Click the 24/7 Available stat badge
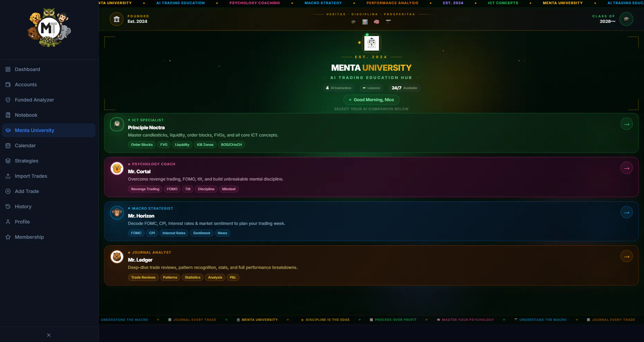 coord(404,88)
